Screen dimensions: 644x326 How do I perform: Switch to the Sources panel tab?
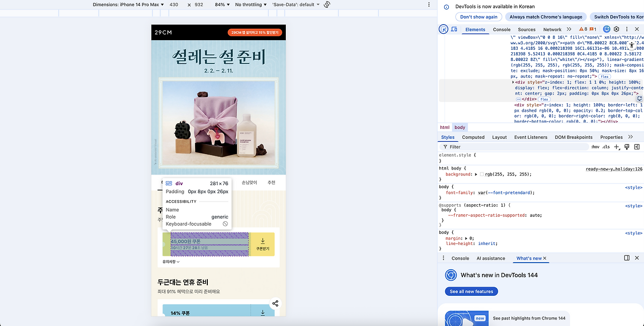(x=527, y=29)
